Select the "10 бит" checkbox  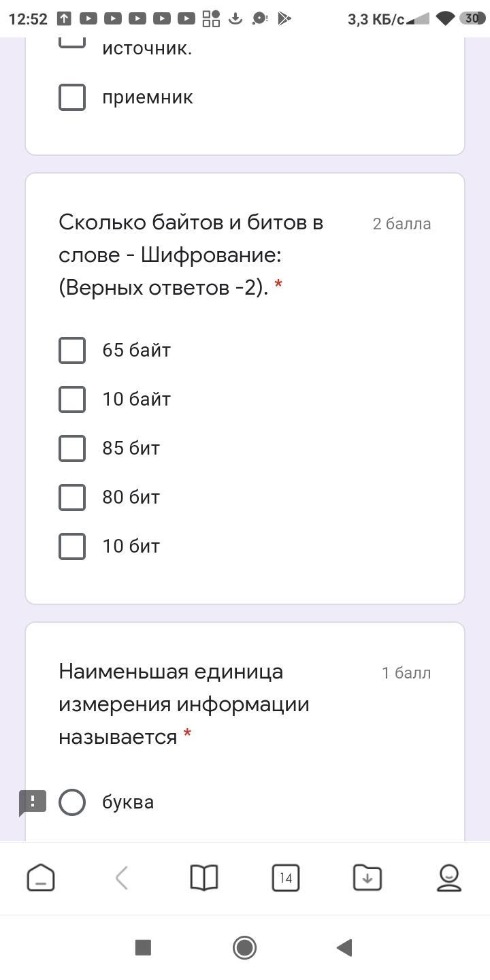[72, 546]
